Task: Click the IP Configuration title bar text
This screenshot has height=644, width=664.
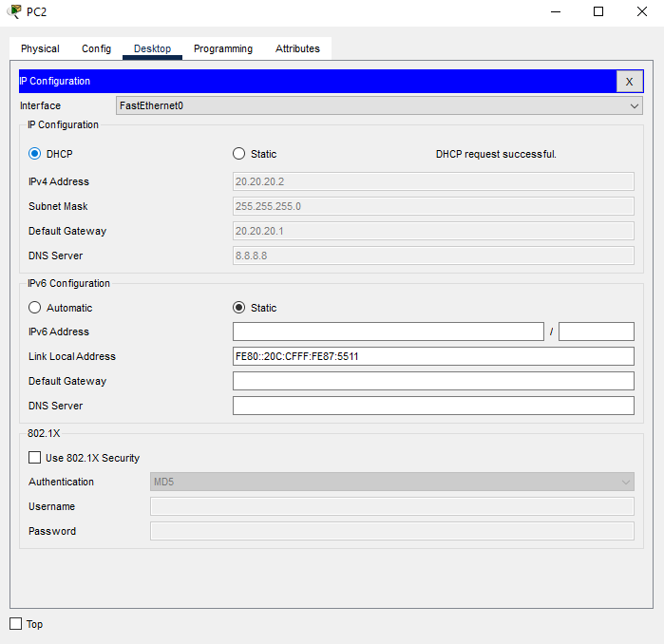Action: click(x=55, y=81)
